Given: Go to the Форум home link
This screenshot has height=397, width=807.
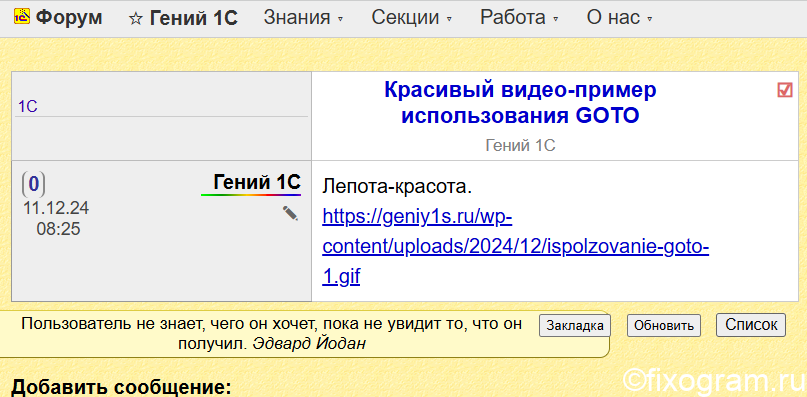Looking at the screenshot, I should point(69,18).
